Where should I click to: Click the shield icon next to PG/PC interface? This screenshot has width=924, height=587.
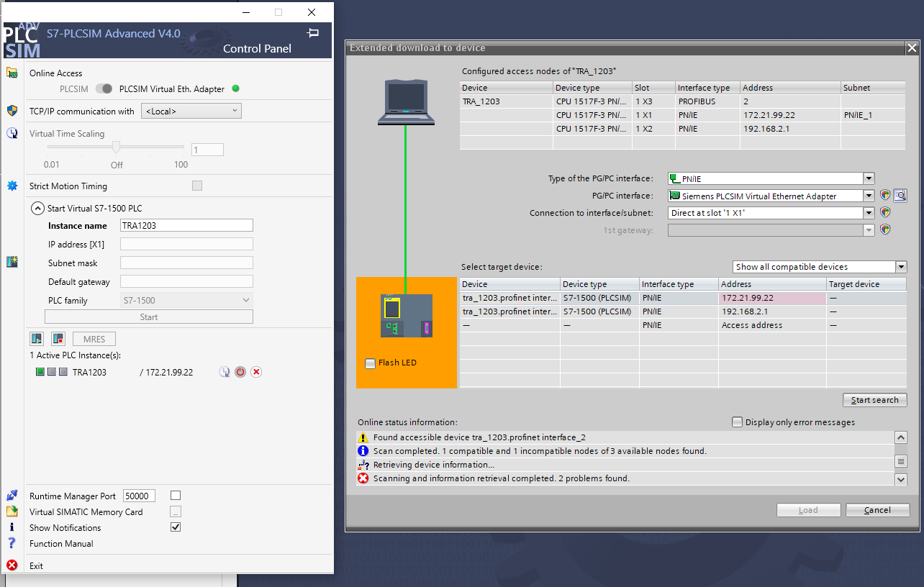click(885, 196)
